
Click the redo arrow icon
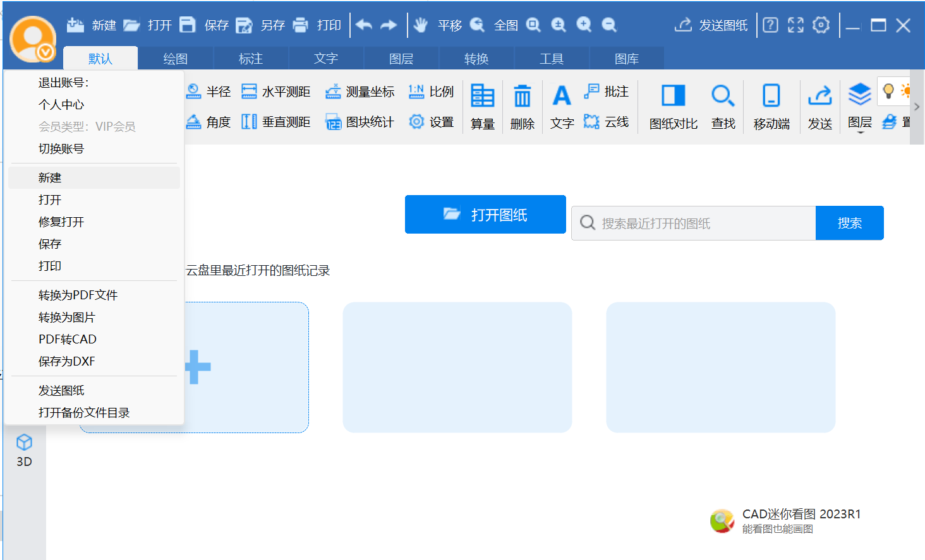point(389,25)
